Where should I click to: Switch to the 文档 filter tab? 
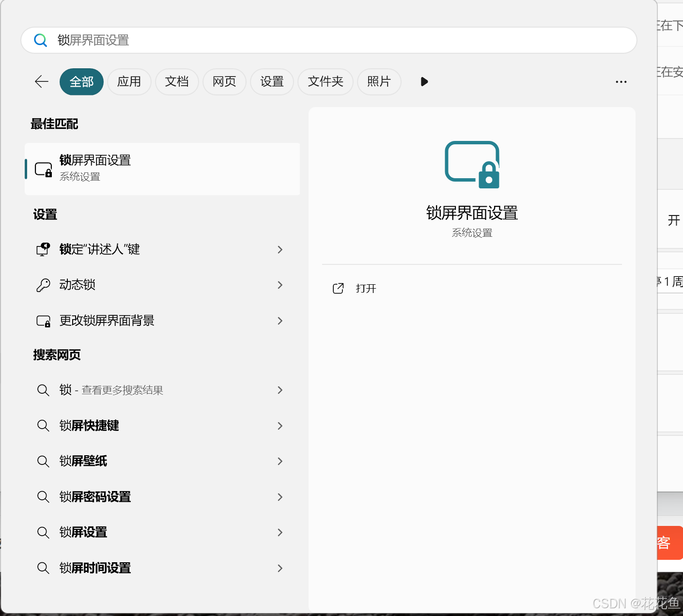(x=177, y=81)
